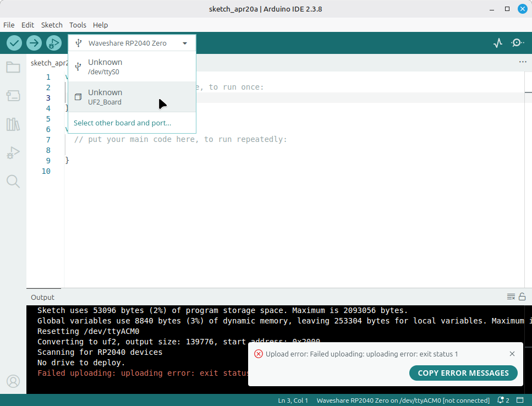Open the Serial Plotter

coord(498,43)
